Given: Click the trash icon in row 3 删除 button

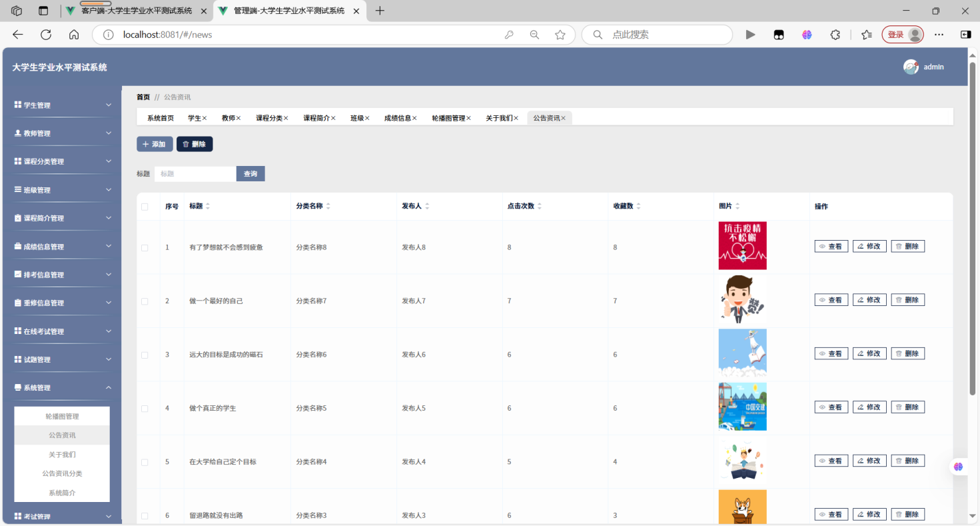Looking at the screenshot, I should (x=899, y=354).
